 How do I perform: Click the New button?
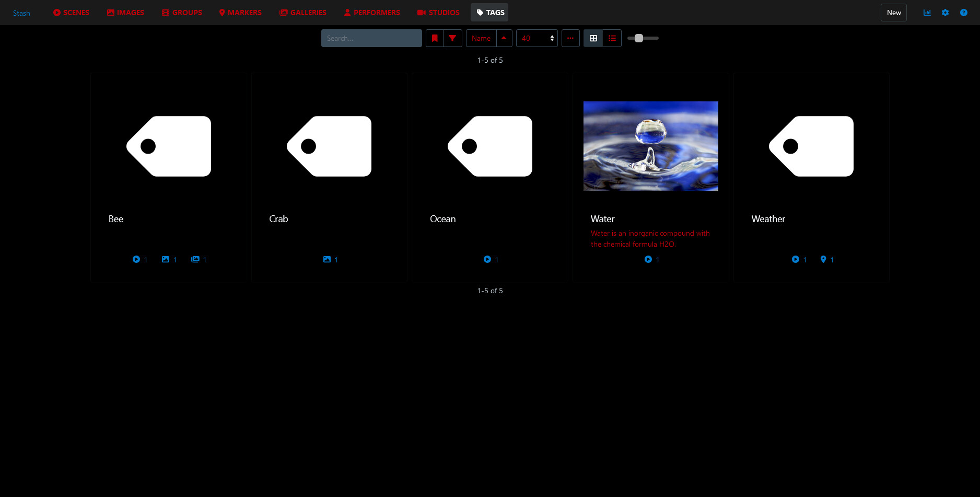[894, 13]
